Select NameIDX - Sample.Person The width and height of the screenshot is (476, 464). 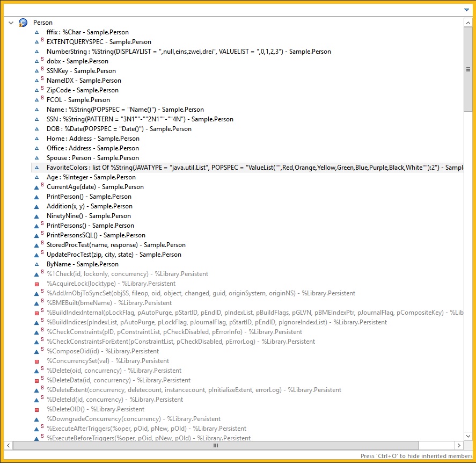[x=84, y=81]
